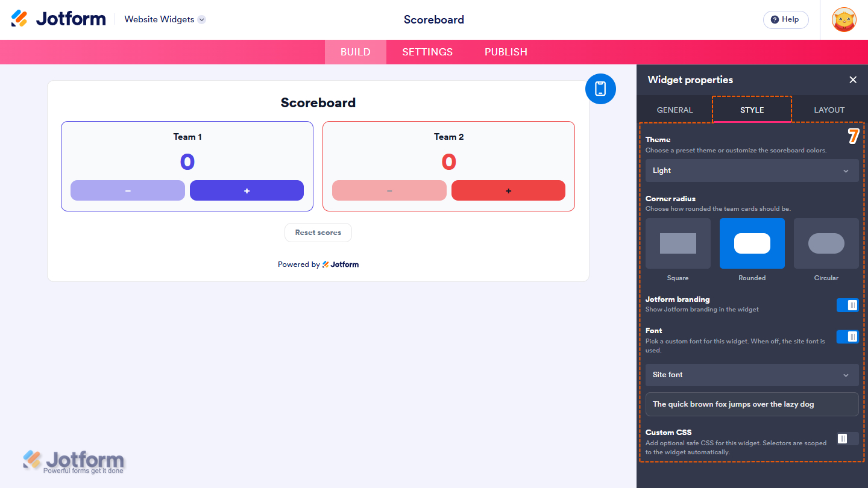Viewport: 868px width, 488px height.
Task: Switch to the BUILD tab
Action: pyautogui.click(x=356, y=52)
